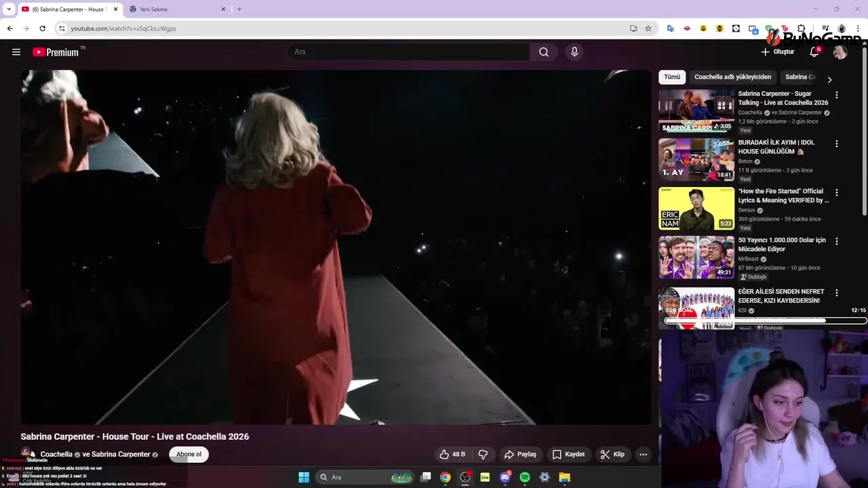
Task: Open options for BURADAKİ İLK AYIM video
Action: coord(836,144)
